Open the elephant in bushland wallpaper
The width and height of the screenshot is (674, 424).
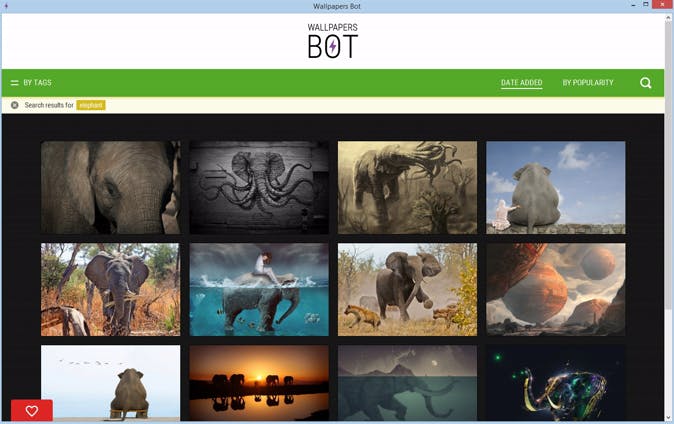(110, 289)
